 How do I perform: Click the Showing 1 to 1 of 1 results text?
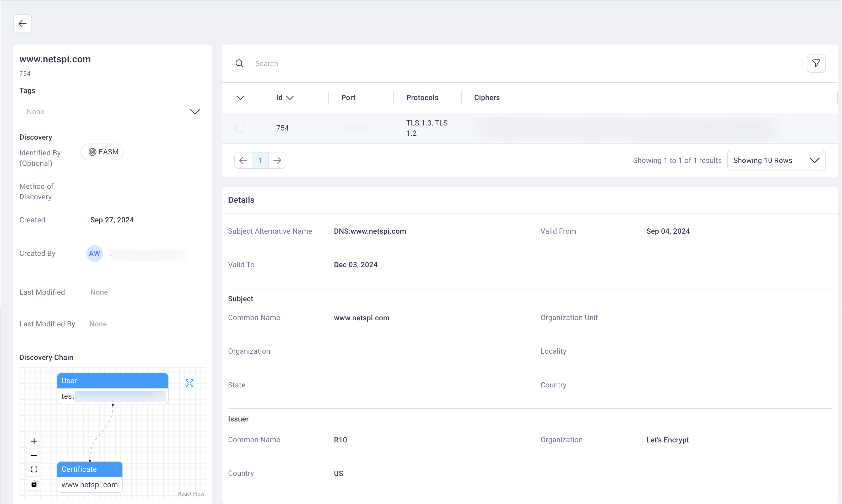(677, 161)
